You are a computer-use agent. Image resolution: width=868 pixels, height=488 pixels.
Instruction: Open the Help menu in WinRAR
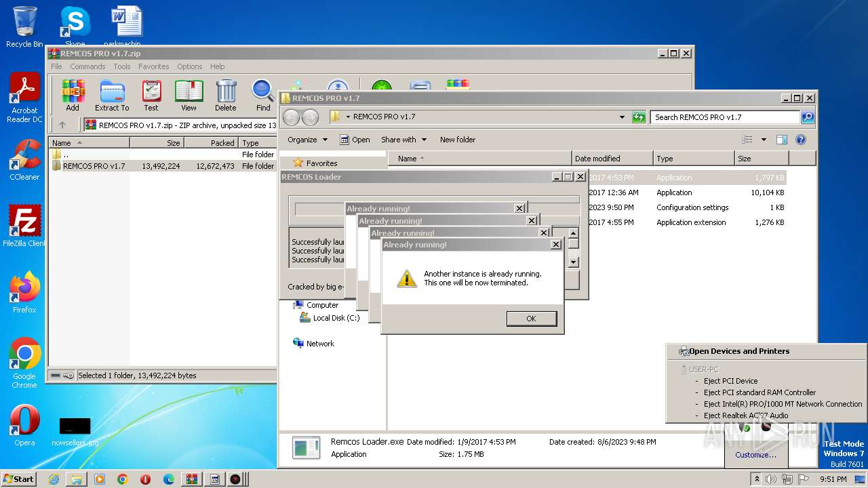coord(217,66)
